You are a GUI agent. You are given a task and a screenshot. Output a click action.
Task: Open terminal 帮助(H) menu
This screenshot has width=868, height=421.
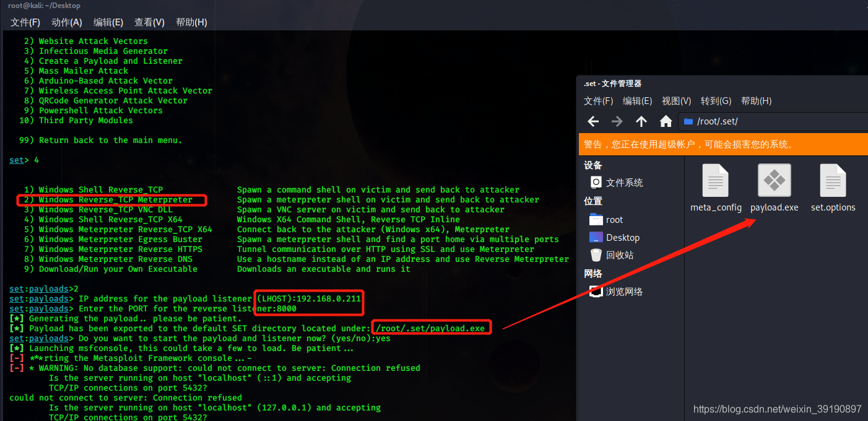(x=191, y=22)
